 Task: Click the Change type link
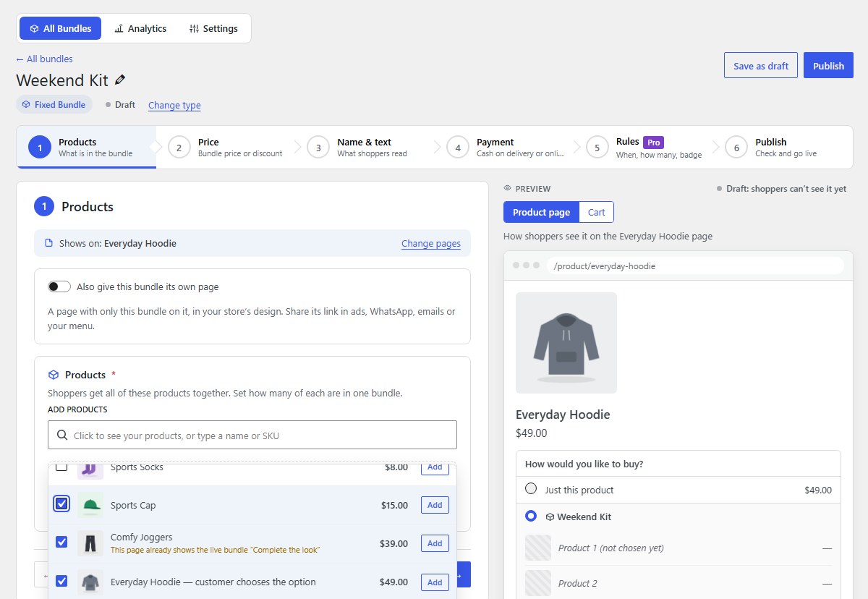pos(174,105)
